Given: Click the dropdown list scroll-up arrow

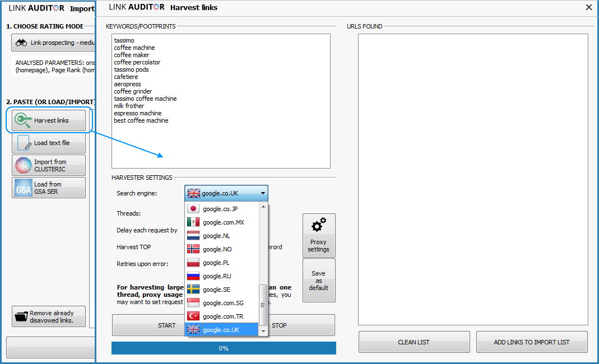Looking at the screenshot, I should (x=263, y=207).
